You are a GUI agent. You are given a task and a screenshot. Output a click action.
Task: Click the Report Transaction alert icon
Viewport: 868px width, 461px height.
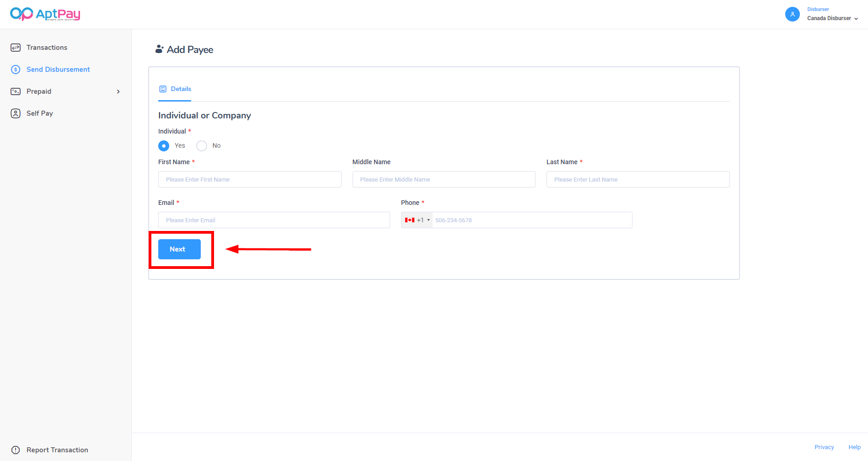(16, 450)
